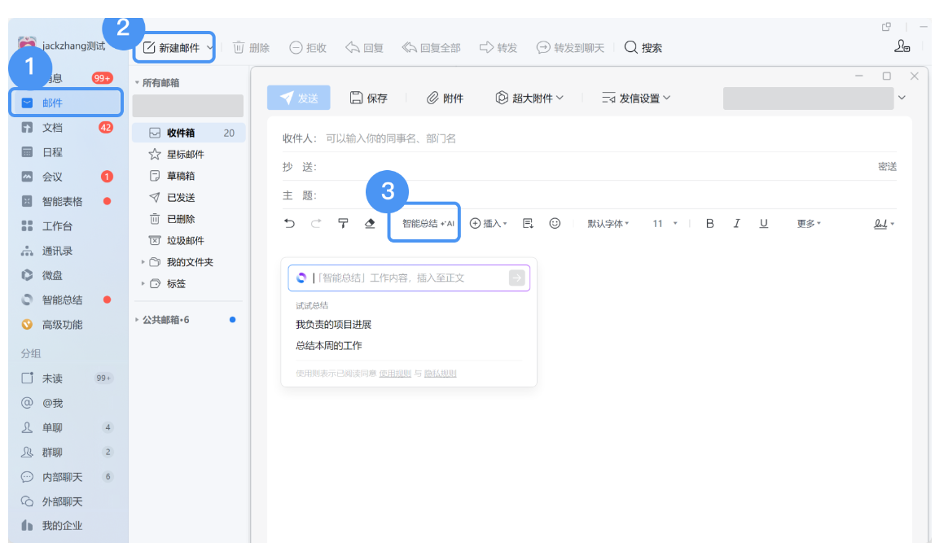Collapse the 所有邮箱 tree
The image size is (935, 560).
[137, 83]
